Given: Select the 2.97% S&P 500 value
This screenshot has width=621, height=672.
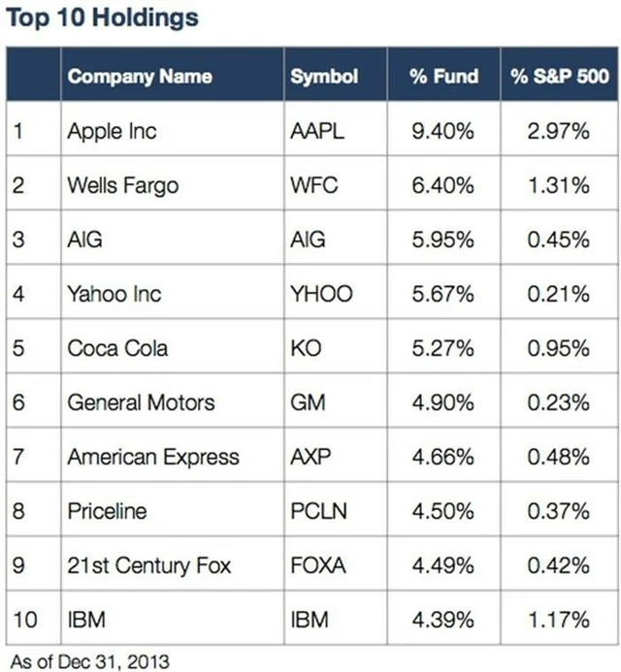Looking at the screenshot, I should pos(558,131).
